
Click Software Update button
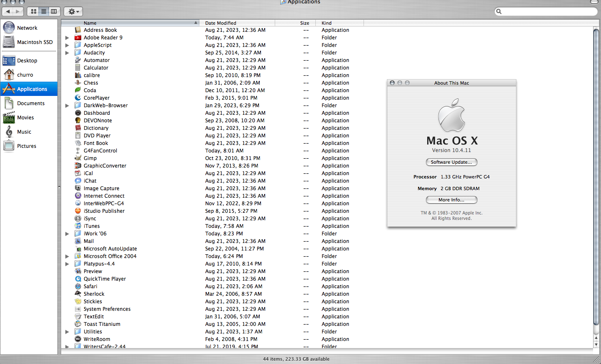tap(451, 162)
